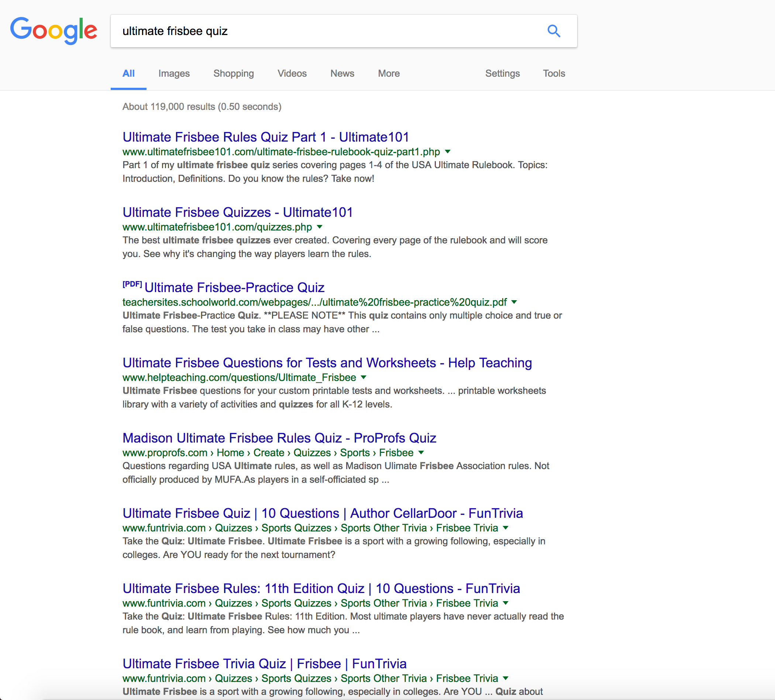775x700 pixels.
Task: Open dropdown arrow next to quizzes.php URL
Action: 320,227
